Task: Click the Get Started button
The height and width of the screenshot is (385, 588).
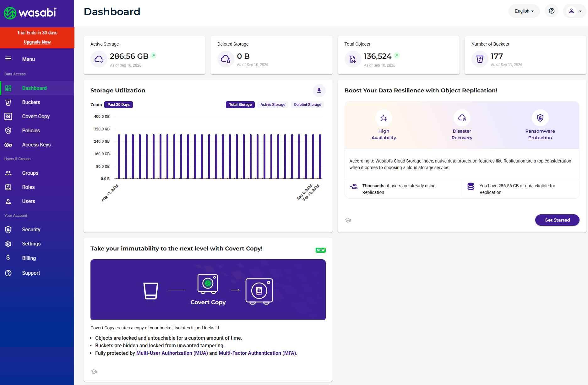Action: point(557,220)
